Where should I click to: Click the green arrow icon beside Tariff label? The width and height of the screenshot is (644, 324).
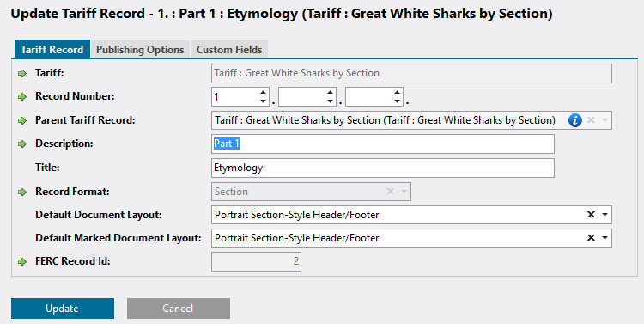(x=22, y=74)
